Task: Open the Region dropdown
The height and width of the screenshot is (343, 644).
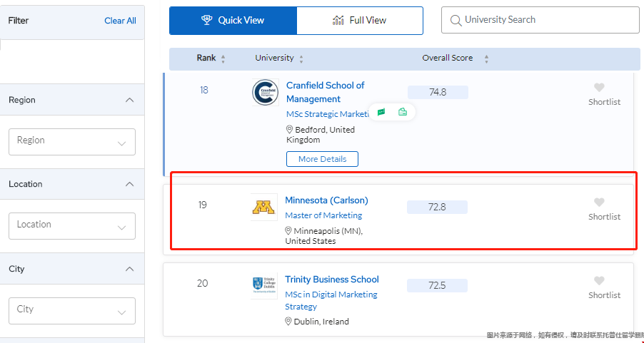Action: [x=72, y=142]
